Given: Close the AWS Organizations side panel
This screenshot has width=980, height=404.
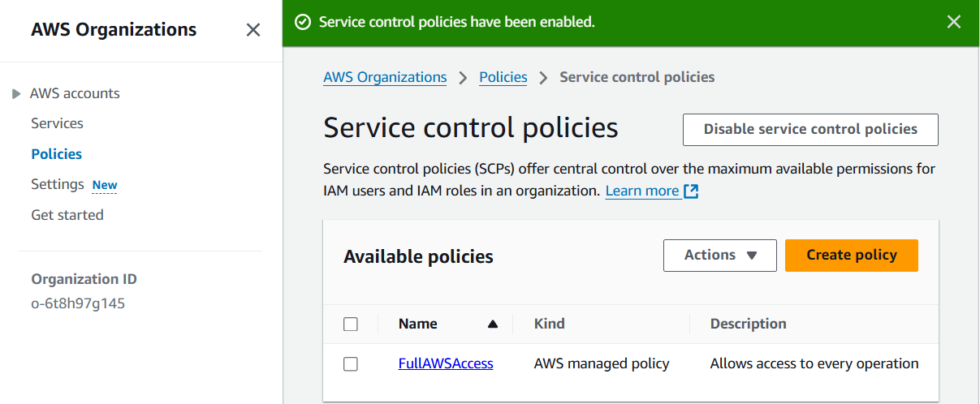Looking at the screenshot, I should (x=253, y=30).
